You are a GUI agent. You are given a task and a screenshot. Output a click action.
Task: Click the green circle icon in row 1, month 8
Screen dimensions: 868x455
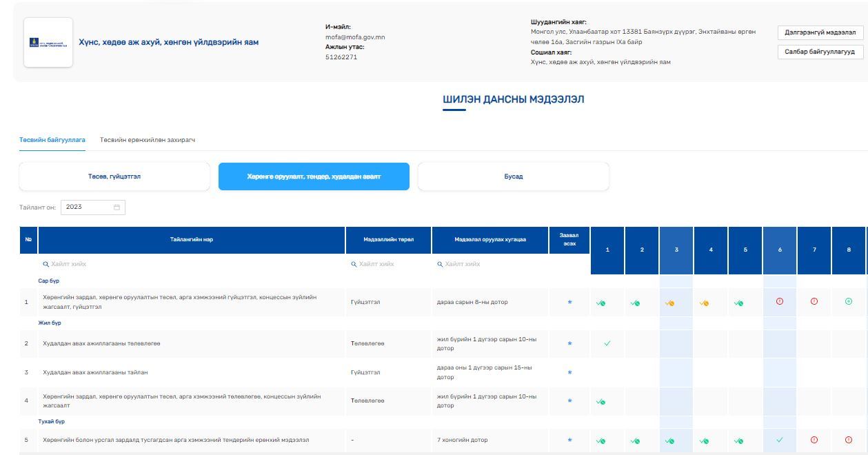click(x=849, y=302)
